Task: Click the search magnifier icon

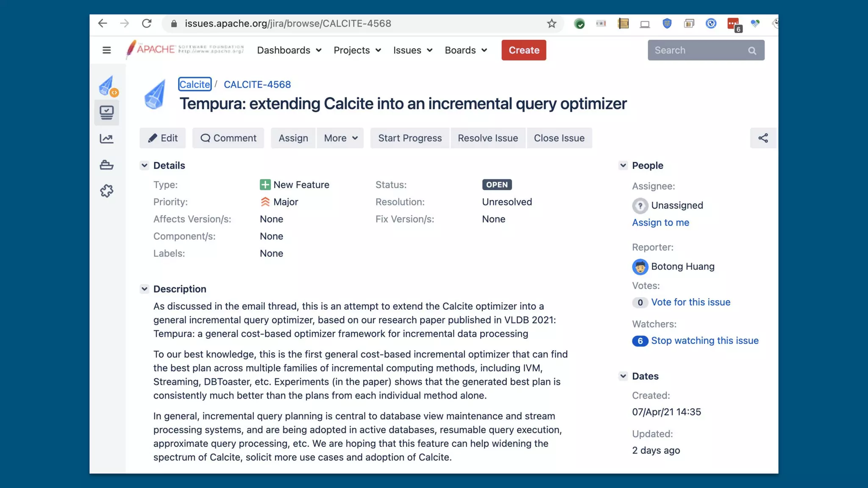Action: pos(752,50)
